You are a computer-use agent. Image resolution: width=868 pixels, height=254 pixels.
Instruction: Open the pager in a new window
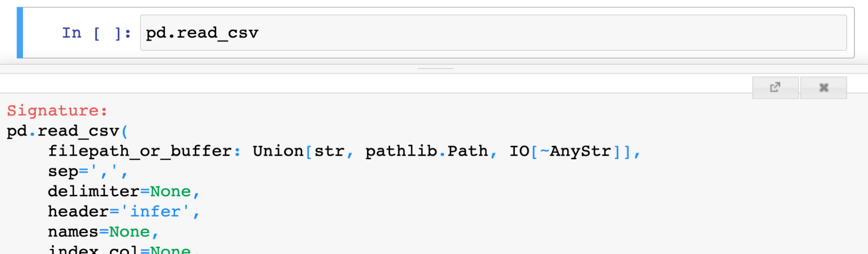coord(775,88)
